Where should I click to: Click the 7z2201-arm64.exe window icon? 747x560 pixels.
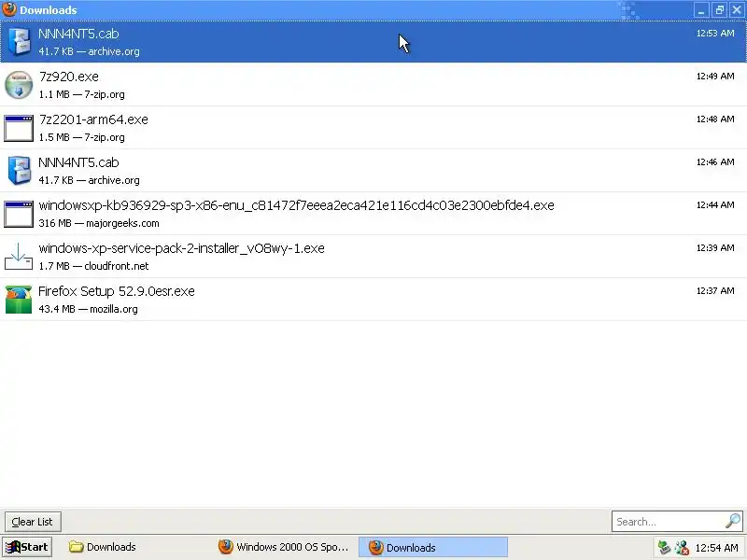tap(19, 129)
